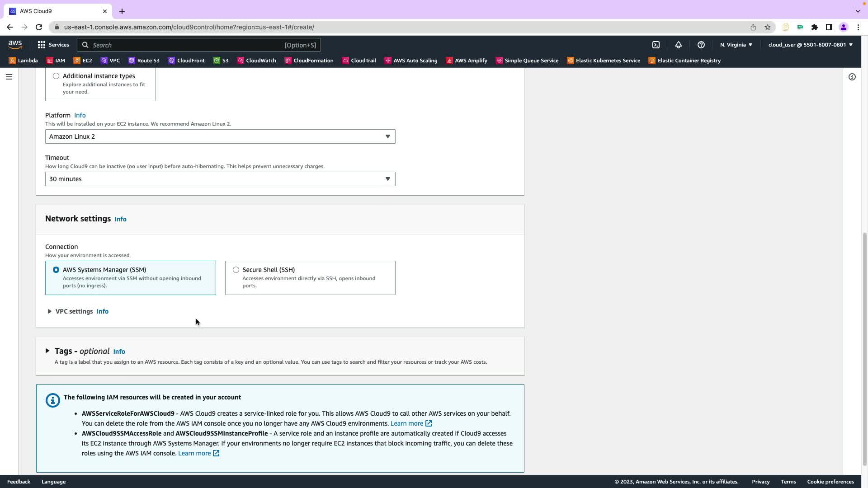Open the Timeout dropdown showing 30 minutes
This screenshot has height=488, width=868.
[220, 179]
